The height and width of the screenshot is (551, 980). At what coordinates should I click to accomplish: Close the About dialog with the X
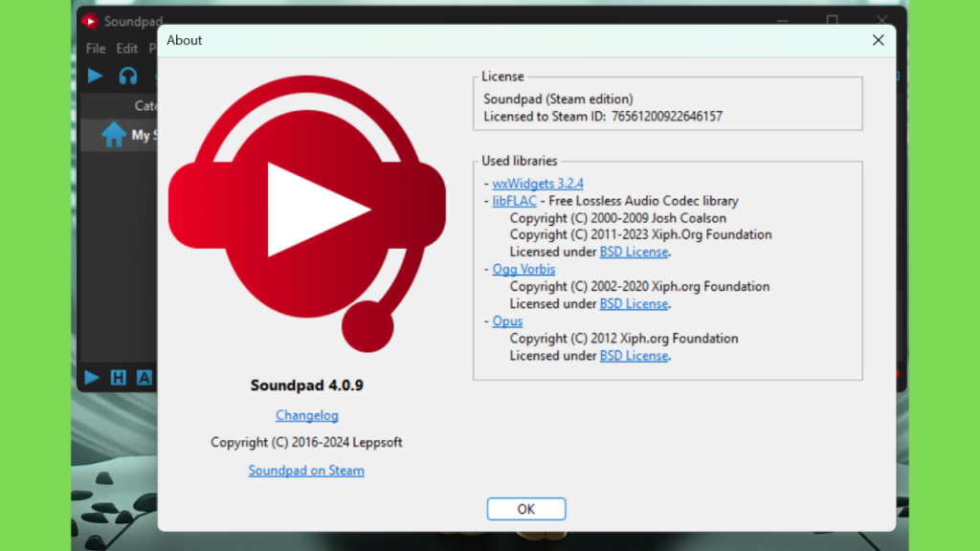(x=879, y=40)
